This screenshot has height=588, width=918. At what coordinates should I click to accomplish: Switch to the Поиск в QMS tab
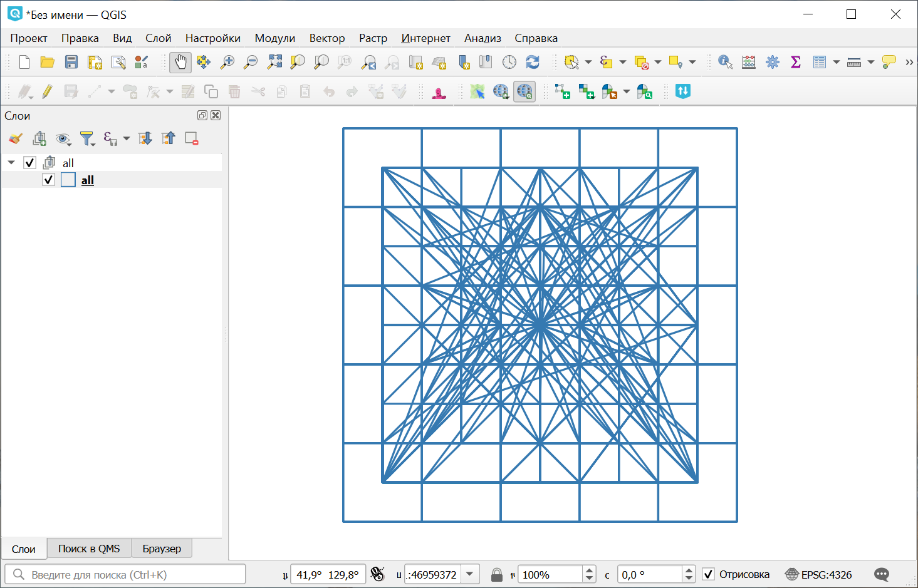89,549
